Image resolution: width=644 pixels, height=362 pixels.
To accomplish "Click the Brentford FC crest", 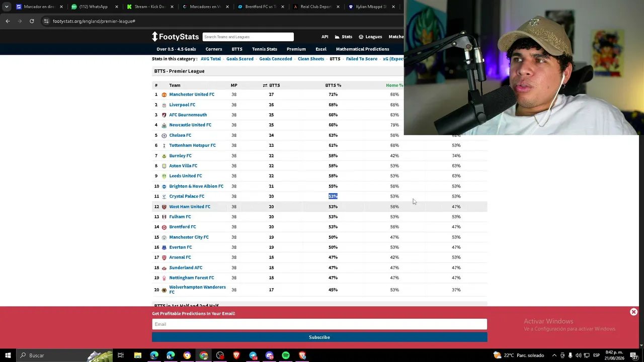I will pos(164,227).
